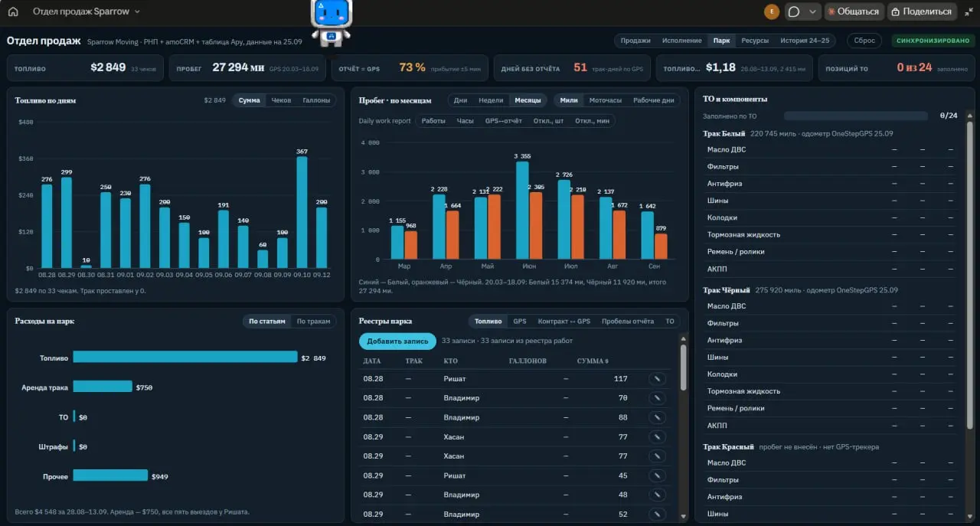The width and height of the screenshot is (980, 526).
Task: Click the 09.10 bar labeled 367
Action: coord(302,213)
